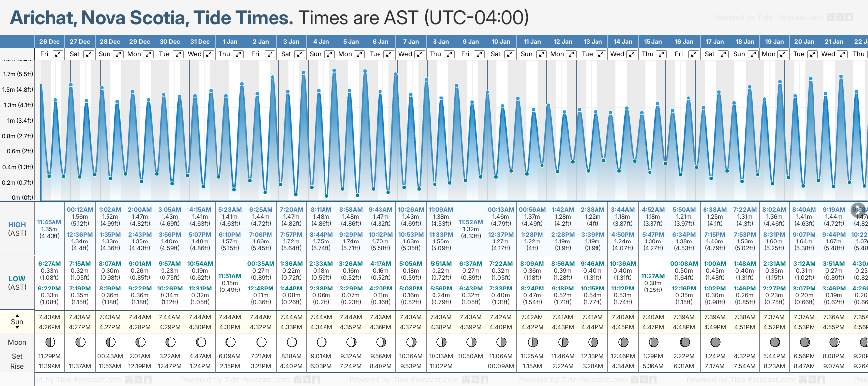Expand the Friday 26 Dec day view
868x386 pixels.
coord(58,54)
